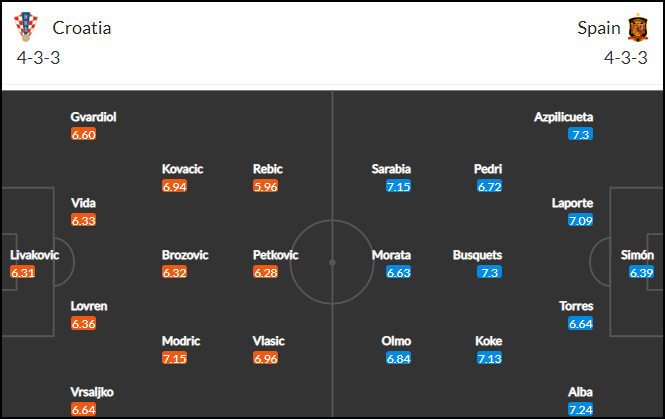Click player Alba at left-back
Viewport: 665px width, 419px height.
tap(580, 392)
